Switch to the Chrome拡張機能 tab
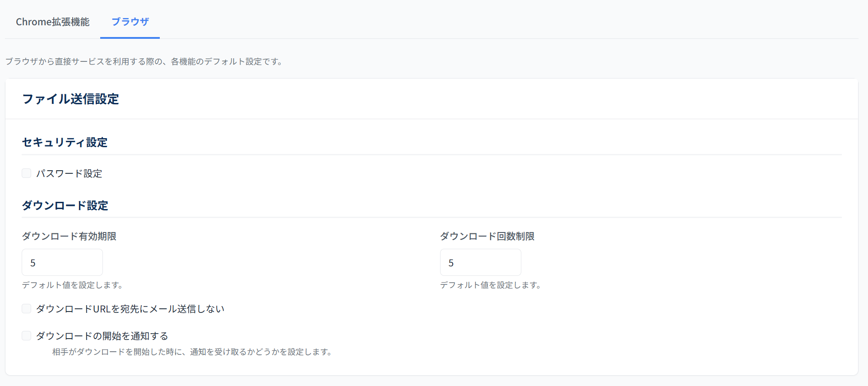The height and width of the screenshot is (386, 868). click(x=52, y=22)
